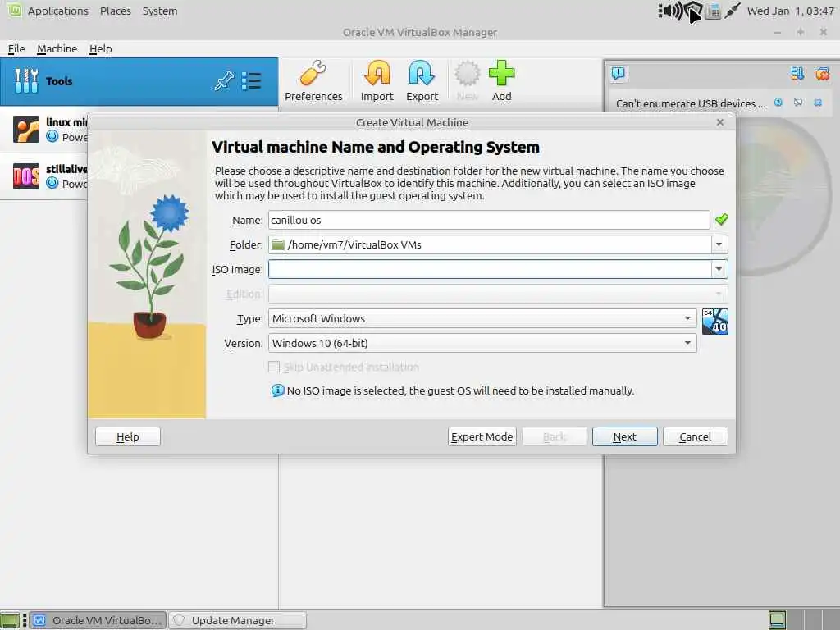
Task: Click the shield tray icon
Action: [692, 11]
